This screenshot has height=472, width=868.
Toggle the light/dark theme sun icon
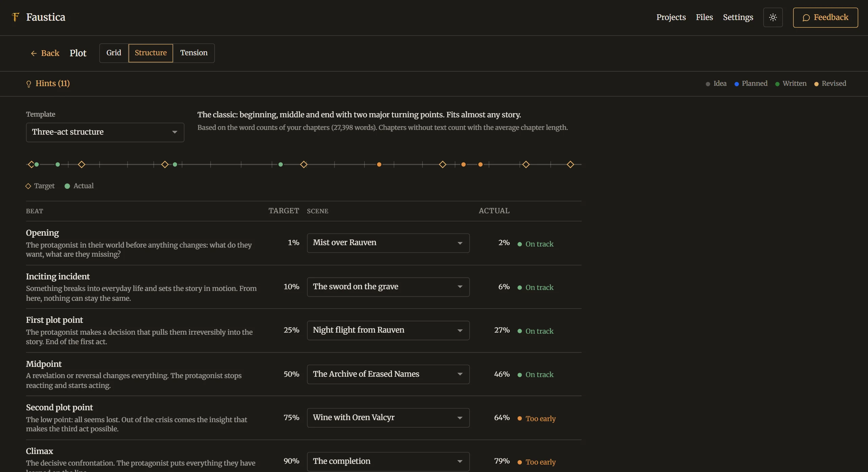773,17
